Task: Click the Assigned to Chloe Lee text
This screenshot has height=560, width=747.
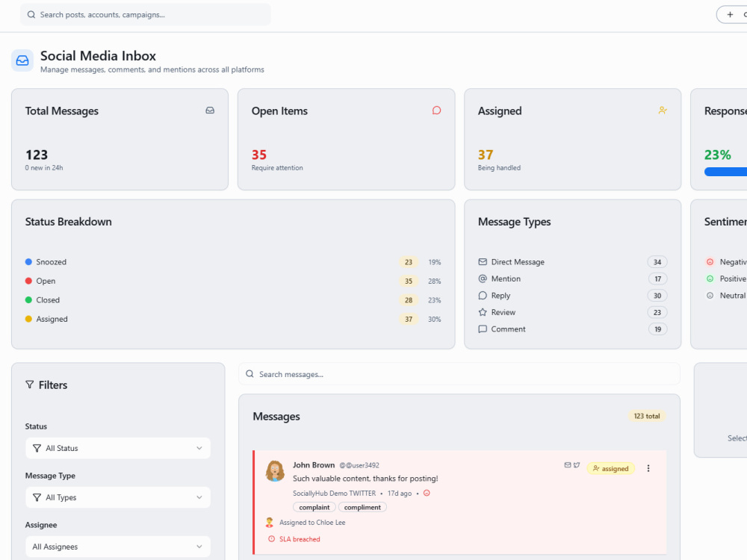Action: (x=312, y=523)
